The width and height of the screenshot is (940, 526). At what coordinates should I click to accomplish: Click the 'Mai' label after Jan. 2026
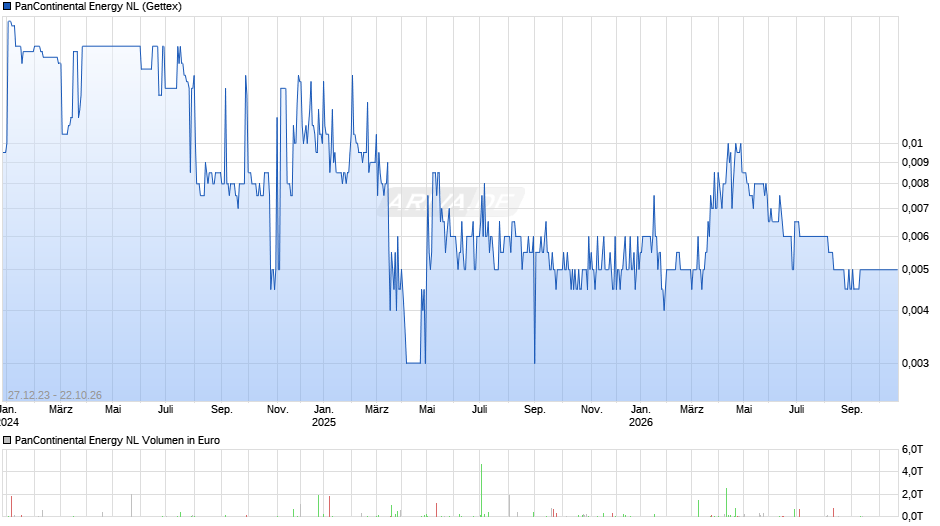click(744, 410)
